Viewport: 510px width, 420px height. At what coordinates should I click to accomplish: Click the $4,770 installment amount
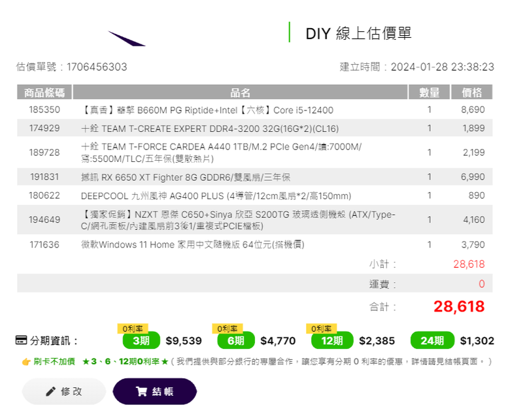point(278,341)
